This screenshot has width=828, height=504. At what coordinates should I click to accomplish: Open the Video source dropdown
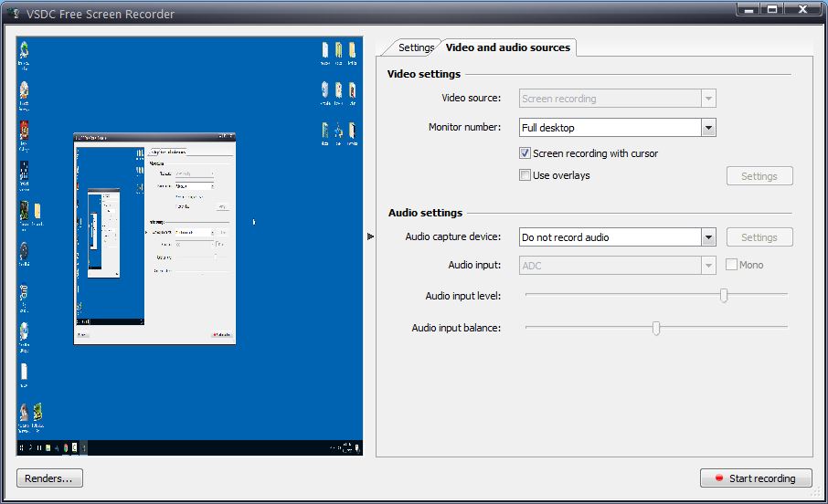617,99
